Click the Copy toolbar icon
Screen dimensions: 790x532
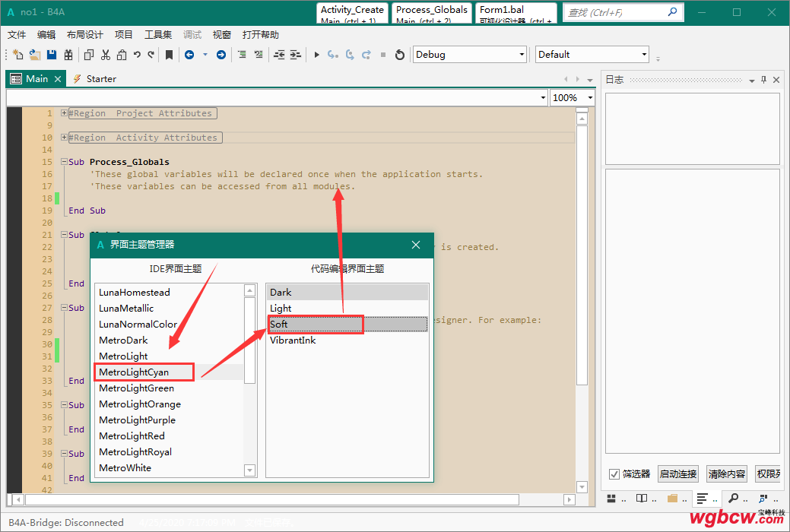tap(89, 55)
